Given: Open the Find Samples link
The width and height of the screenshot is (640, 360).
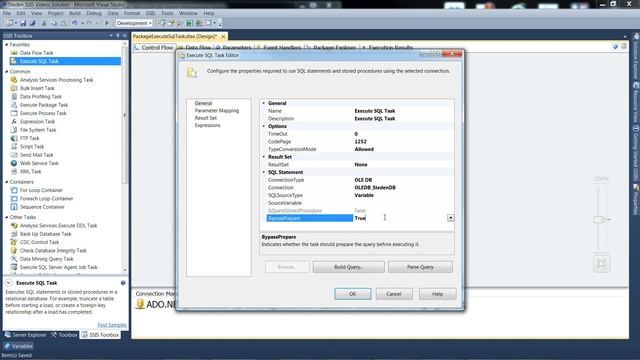Looking at the screenshot, I should [x=112, y=325].
